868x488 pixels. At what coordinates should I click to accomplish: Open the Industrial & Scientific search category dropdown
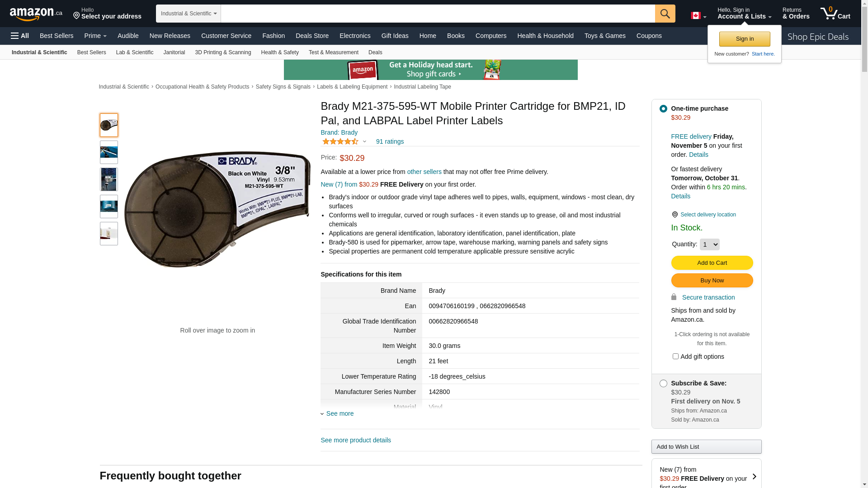pyautogui.click(x=189, y=14)
